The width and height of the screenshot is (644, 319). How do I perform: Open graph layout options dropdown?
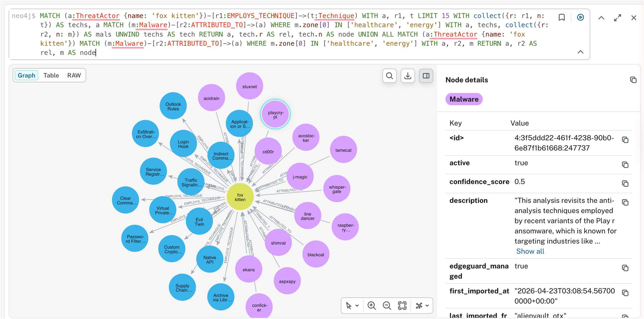coord(422,305)
